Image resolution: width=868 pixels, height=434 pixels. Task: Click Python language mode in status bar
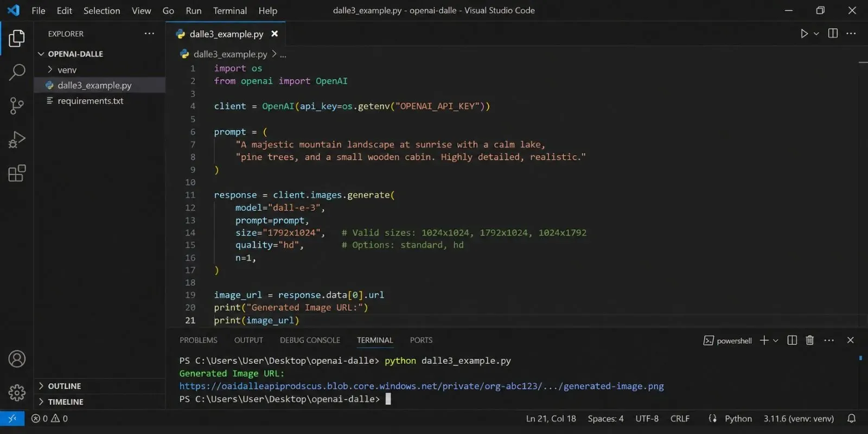738,418
